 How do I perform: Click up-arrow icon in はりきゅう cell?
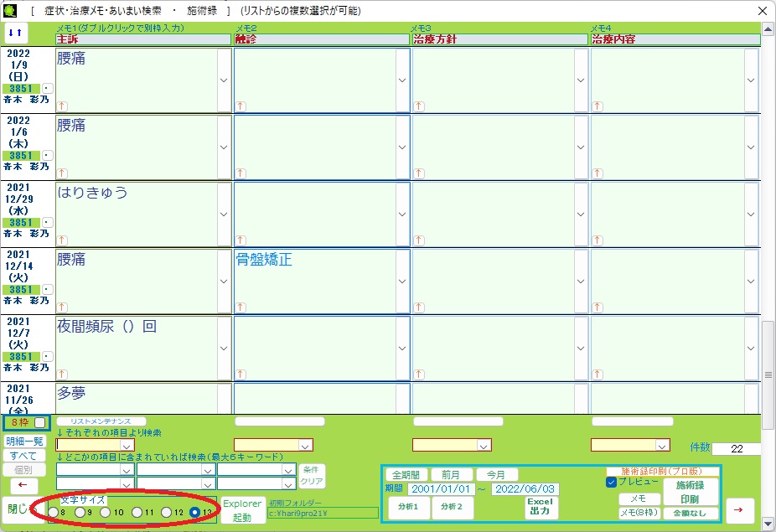(x=62, y=240)
